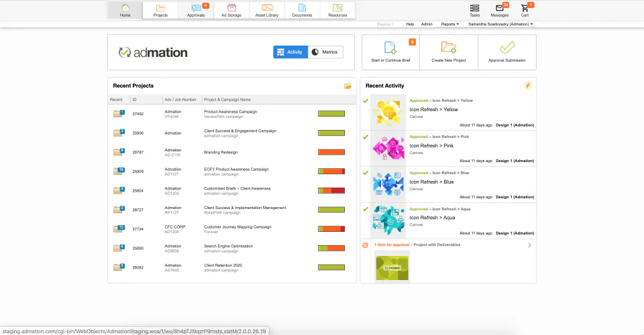Open the Documents icon

(303, 8)
